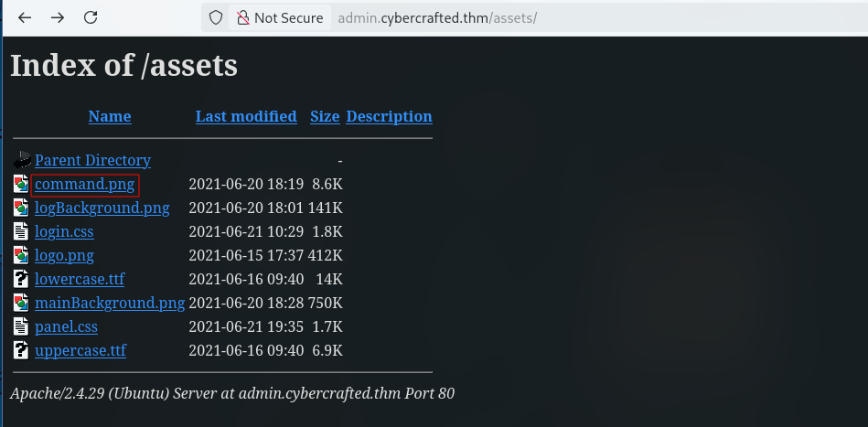Open the shield tracking protection icon

pos(215,17)
